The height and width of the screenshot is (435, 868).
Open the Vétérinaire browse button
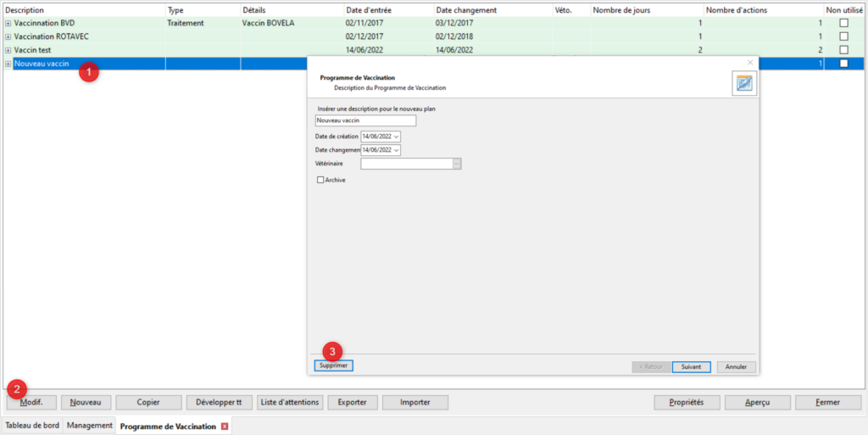click(x=457, y=164)
